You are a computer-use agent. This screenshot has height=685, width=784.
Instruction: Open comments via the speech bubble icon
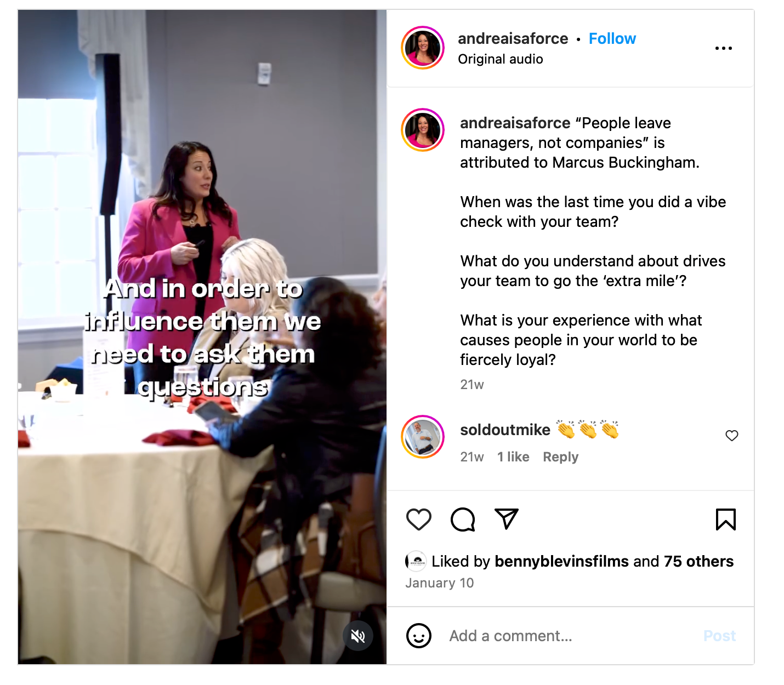pyautogui.click(x=463, y=520)
